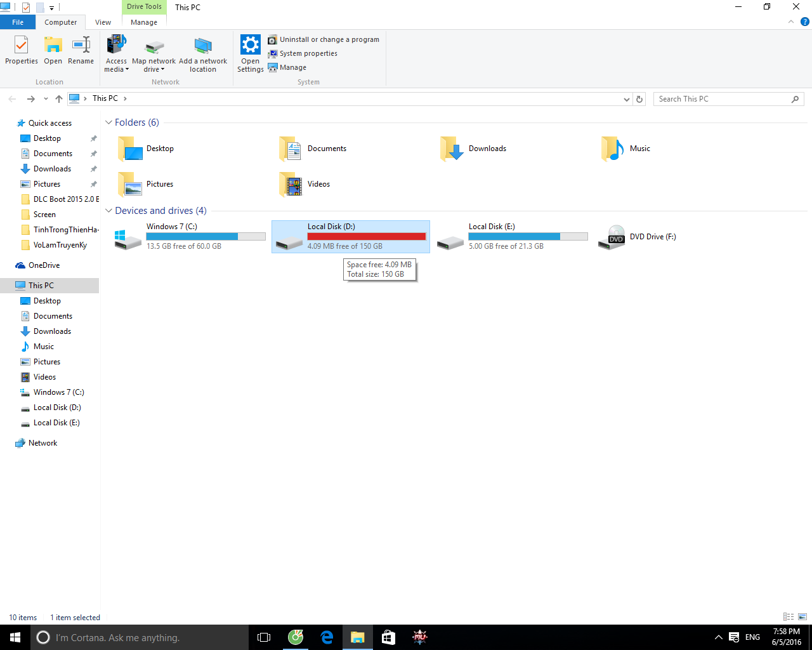The image size is (812, 650).
Task: Select the DVD Drive (F:) icon
Action: pyautogui.click(x=612, y=237)
